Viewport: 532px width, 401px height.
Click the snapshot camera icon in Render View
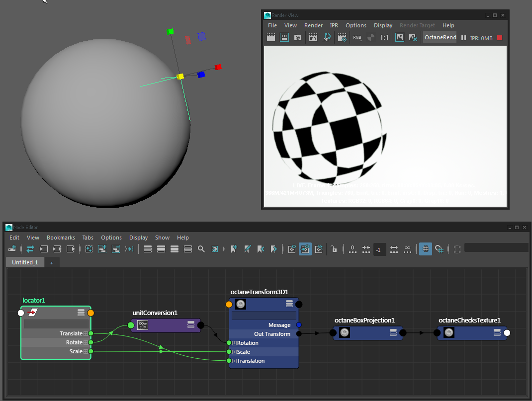pyautogui.click(x=298, y=37)
